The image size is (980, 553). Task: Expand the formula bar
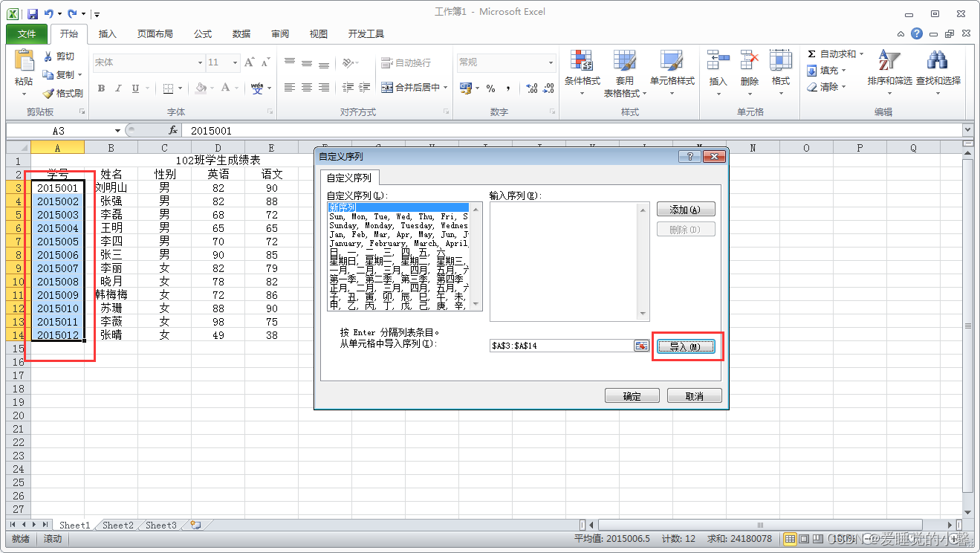click(x=967, y=129)
